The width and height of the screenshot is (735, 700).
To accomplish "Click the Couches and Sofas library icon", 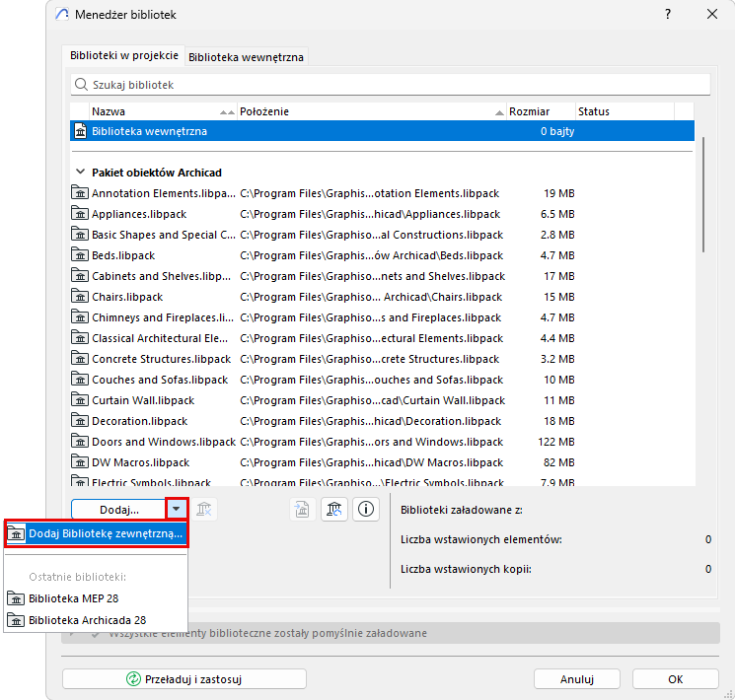I will (x=80, y=379).
